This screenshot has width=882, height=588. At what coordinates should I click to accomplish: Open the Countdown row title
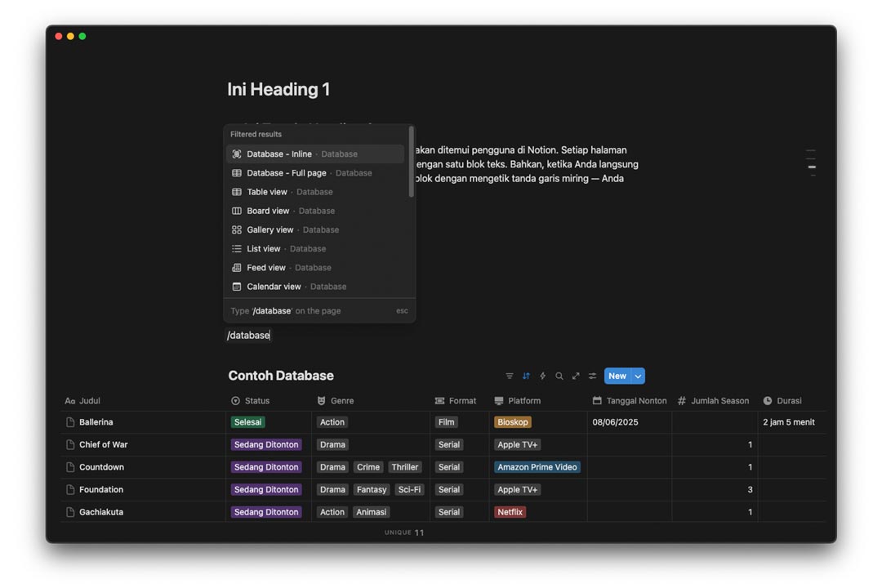coord(101,467)
